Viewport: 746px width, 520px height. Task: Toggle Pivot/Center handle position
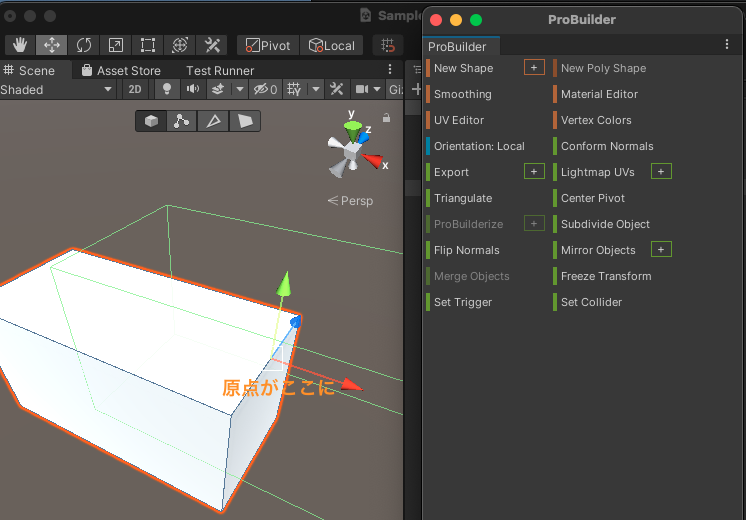tap(268, 45)
